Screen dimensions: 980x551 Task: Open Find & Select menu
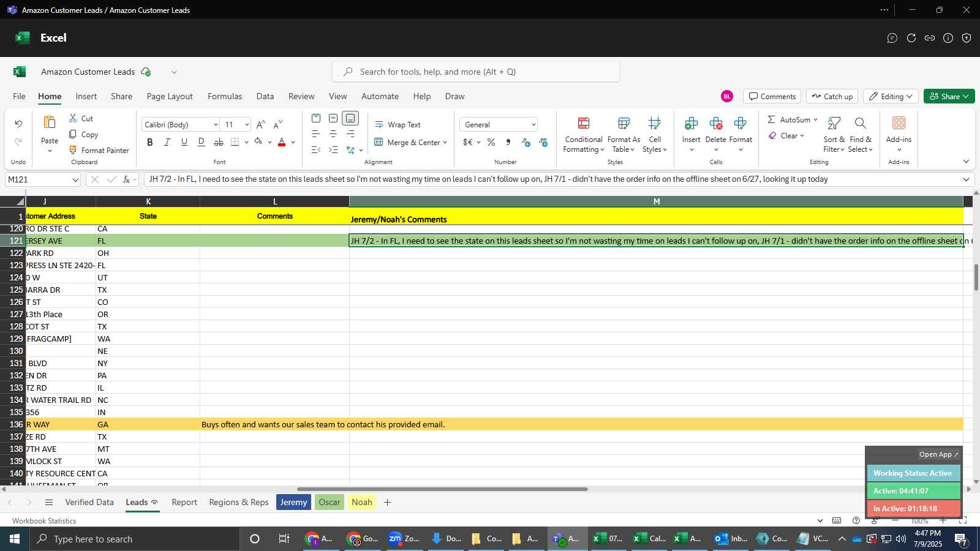(861, 135)
